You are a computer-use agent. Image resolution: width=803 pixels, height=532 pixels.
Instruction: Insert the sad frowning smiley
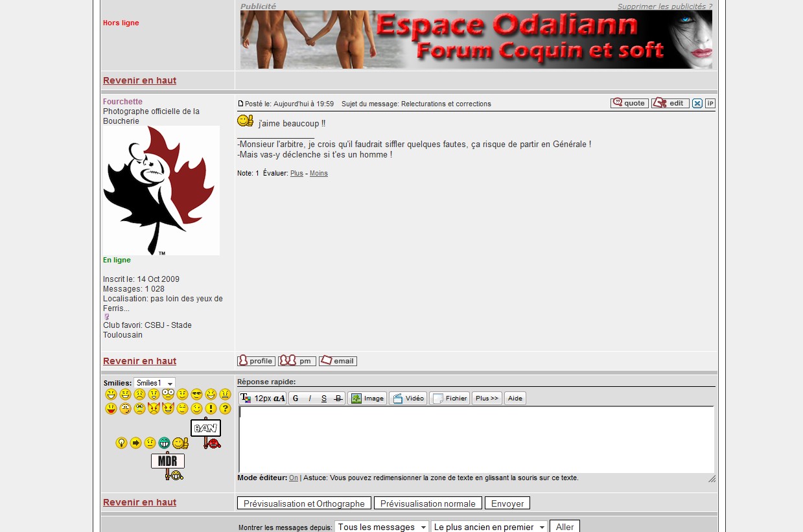[x=139, y=394]
